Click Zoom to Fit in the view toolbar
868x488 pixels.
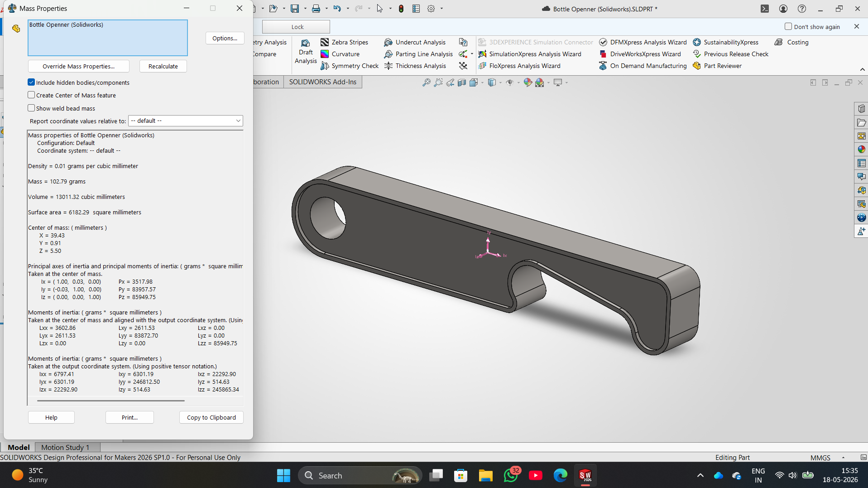coord(427,82)
